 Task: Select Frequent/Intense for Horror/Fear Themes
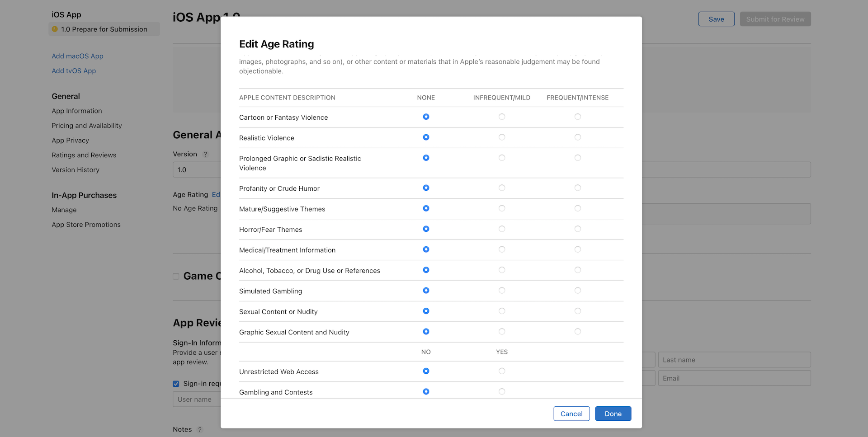click(x=577, y=229)
